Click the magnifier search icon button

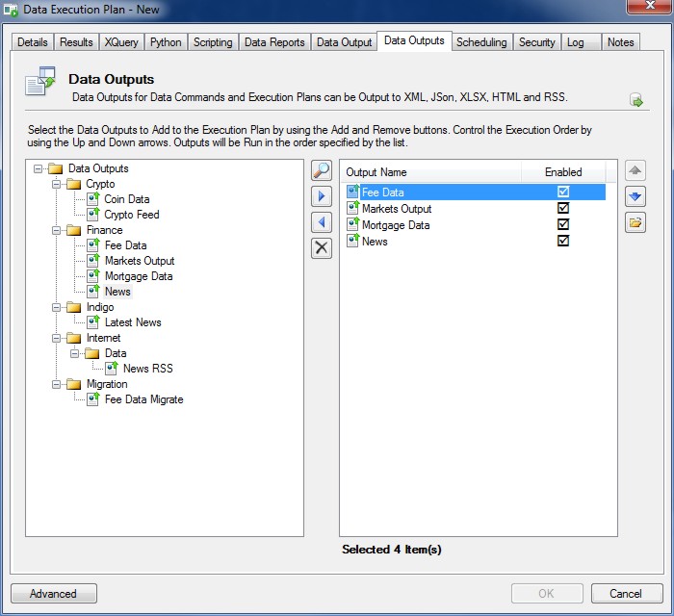tap(322, 171)
